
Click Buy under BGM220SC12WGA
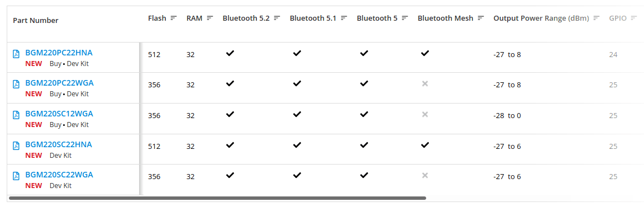(55, 125)
